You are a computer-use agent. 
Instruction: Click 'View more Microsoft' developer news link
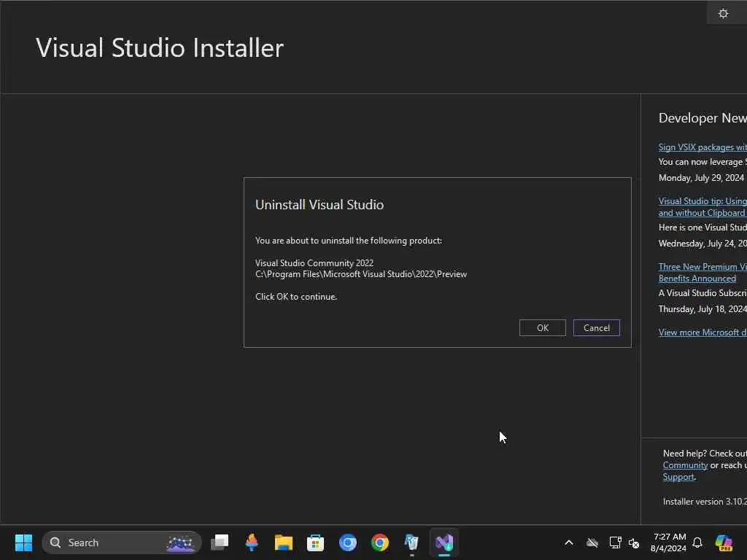coord(703,332)
